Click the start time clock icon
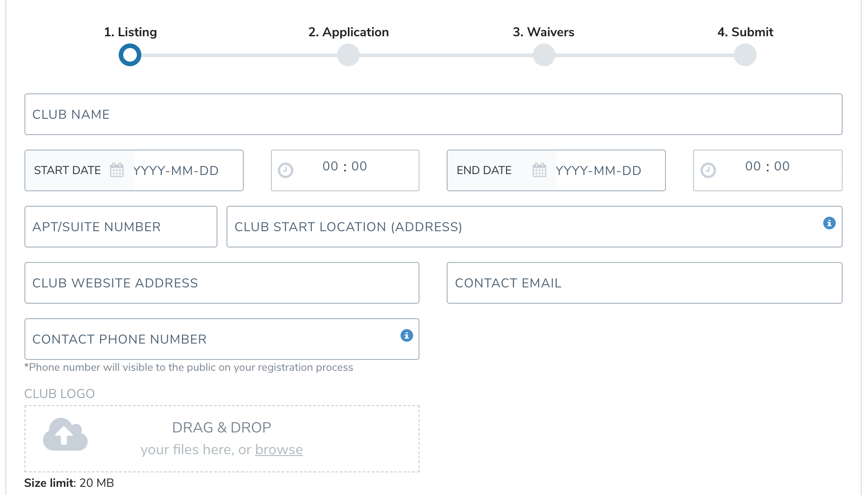 (x=285, y=170)
